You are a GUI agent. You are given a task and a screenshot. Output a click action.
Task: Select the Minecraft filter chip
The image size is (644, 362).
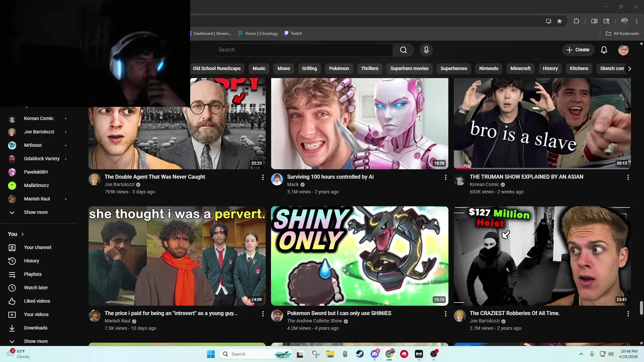coord(521,68)
